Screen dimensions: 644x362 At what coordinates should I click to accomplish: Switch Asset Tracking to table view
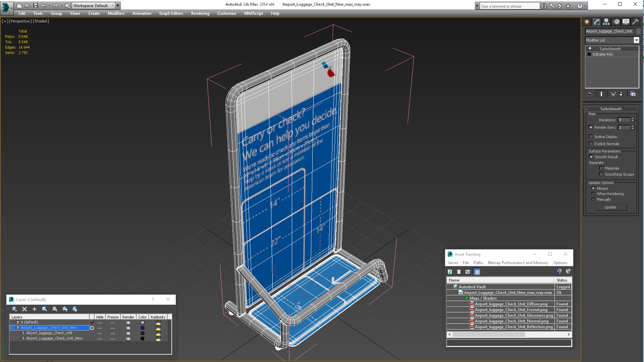(477, 272)
